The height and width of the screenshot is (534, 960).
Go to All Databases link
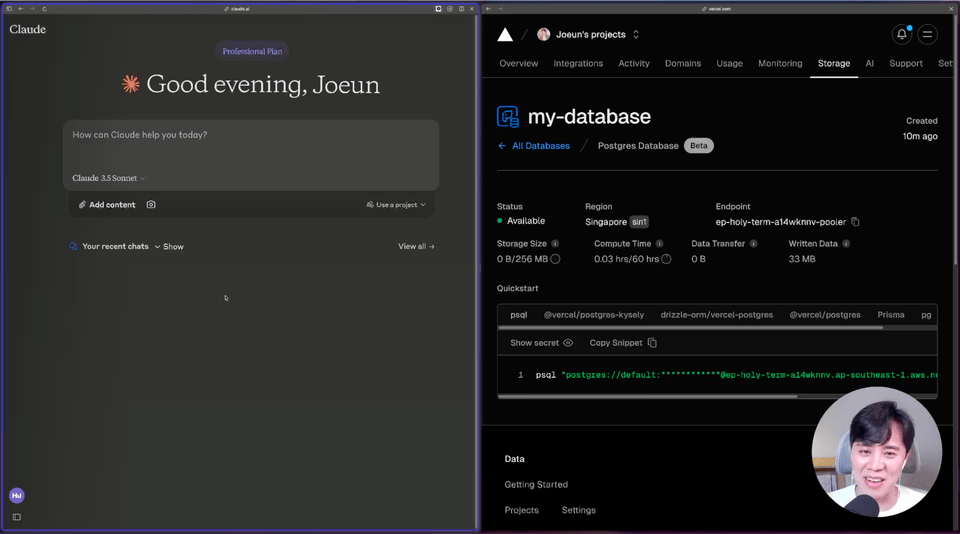541,146
